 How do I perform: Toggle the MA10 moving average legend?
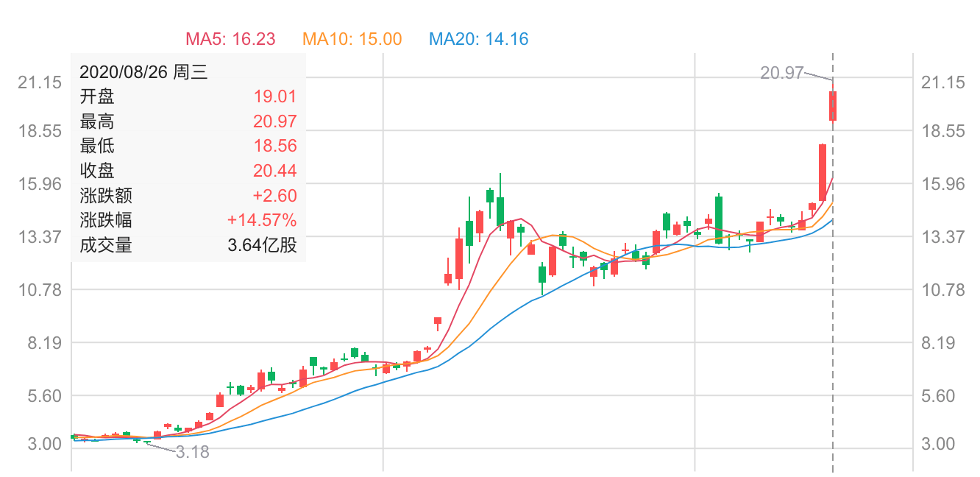click(x=352, y=39)
